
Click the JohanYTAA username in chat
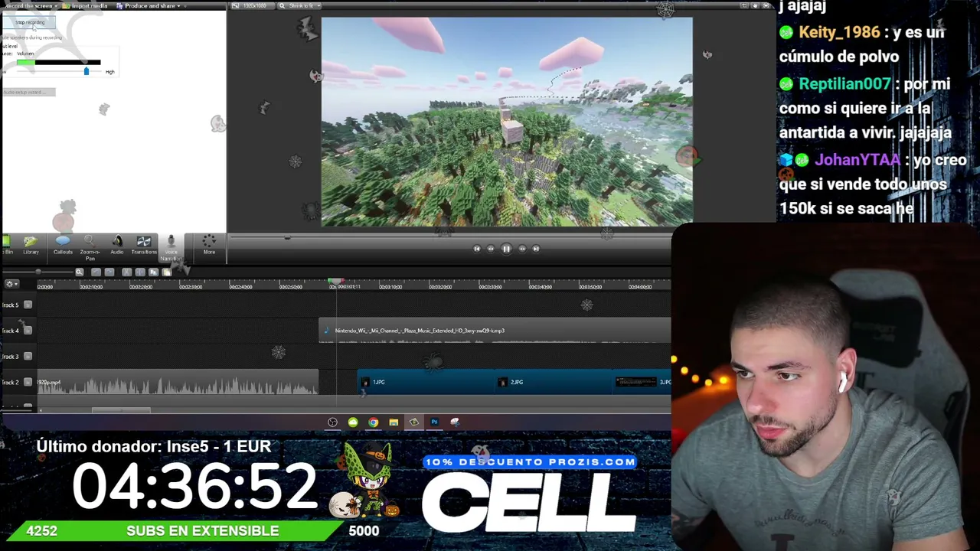click(x=857, y=161)
